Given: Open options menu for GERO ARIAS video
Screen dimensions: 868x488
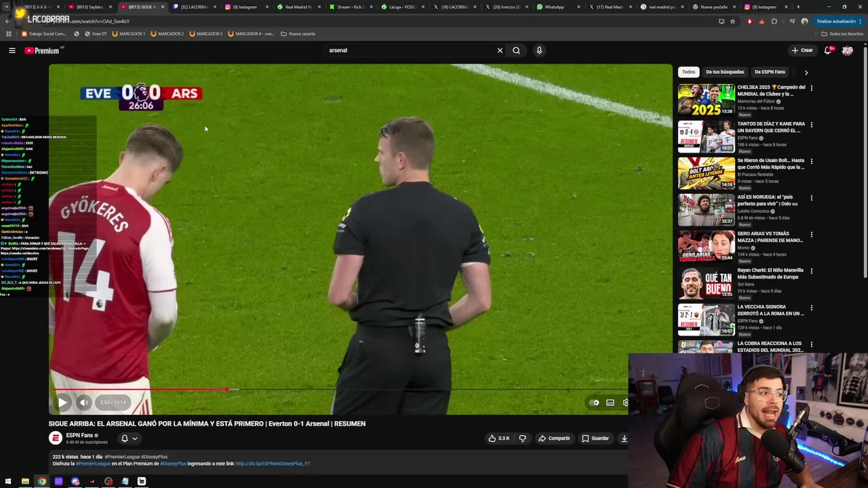Looking at the screenshot, I should click(811, 235).
